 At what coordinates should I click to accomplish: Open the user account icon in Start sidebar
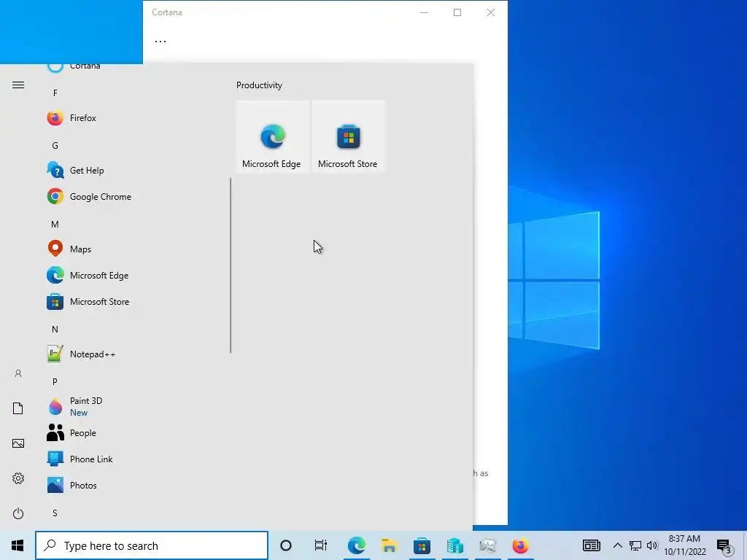pos(18,373)
